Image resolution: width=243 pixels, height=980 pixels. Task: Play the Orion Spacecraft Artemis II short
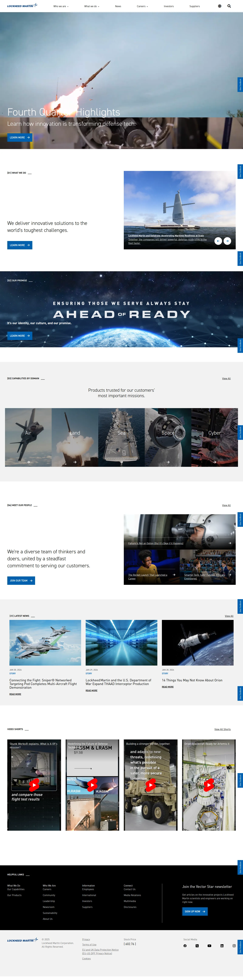coord(209,785)
